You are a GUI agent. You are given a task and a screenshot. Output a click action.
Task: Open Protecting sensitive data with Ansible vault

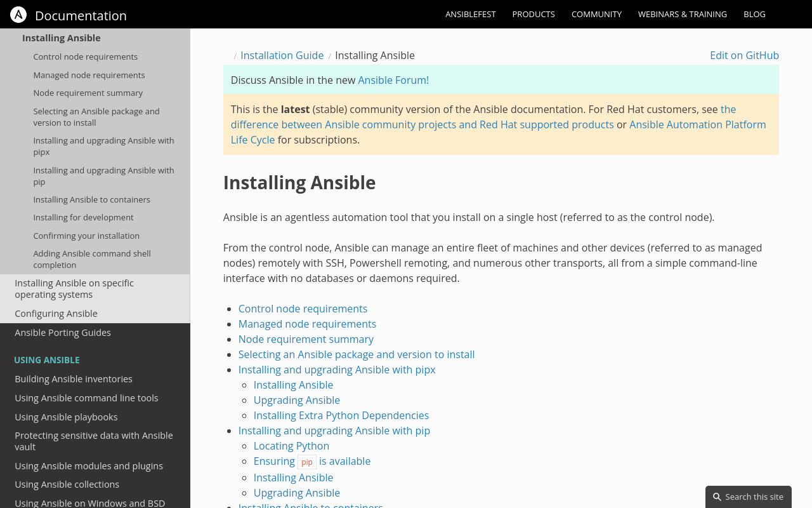94,441
